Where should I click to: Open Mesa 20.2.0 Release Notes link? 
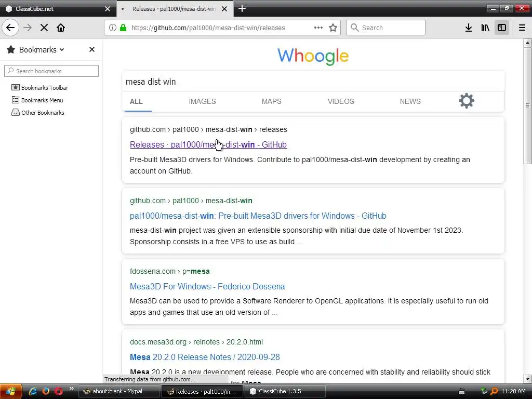pyautogui.click(x=205, y=357)
